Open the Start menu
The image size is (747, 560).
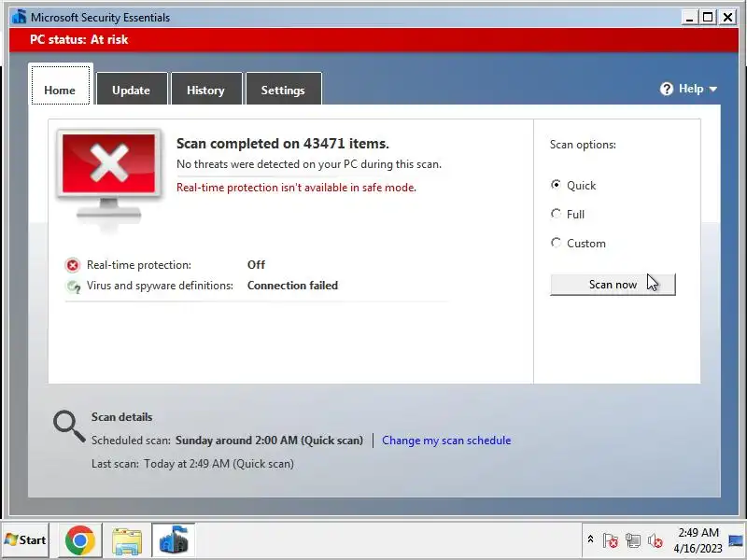pos(25,540)
